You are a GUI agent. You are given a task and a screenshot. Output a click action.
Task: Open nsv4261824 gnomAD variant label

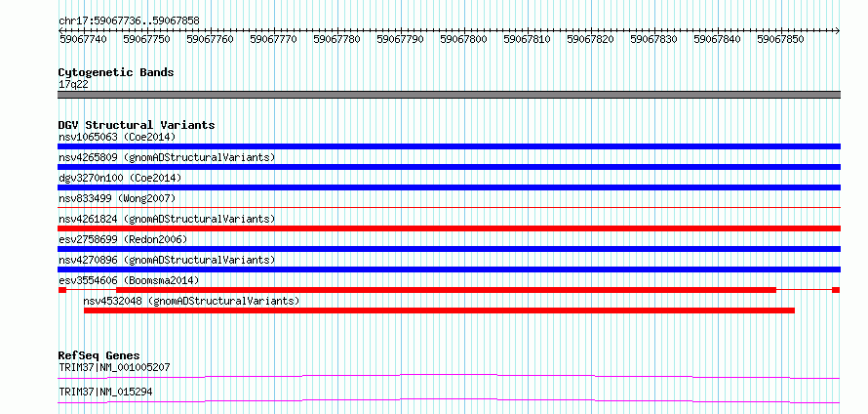click(x=167, y=219)
